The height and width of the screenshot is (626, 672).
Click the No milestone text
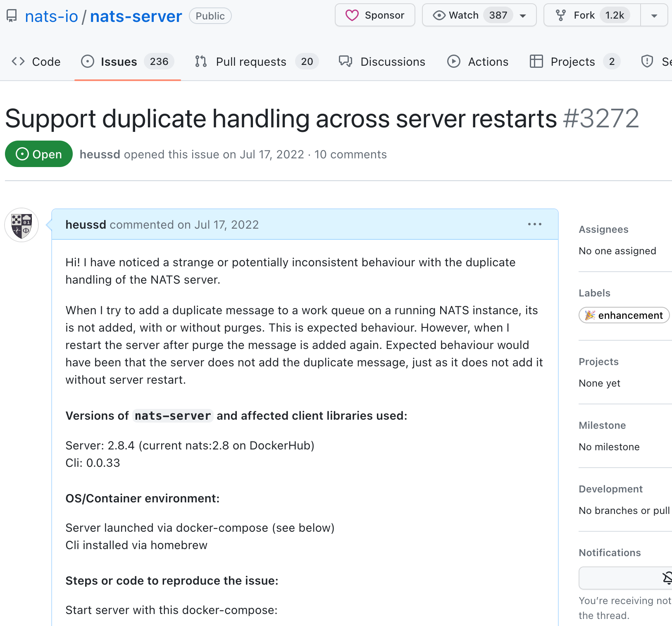pyautogui.click(x=609, y=447)
